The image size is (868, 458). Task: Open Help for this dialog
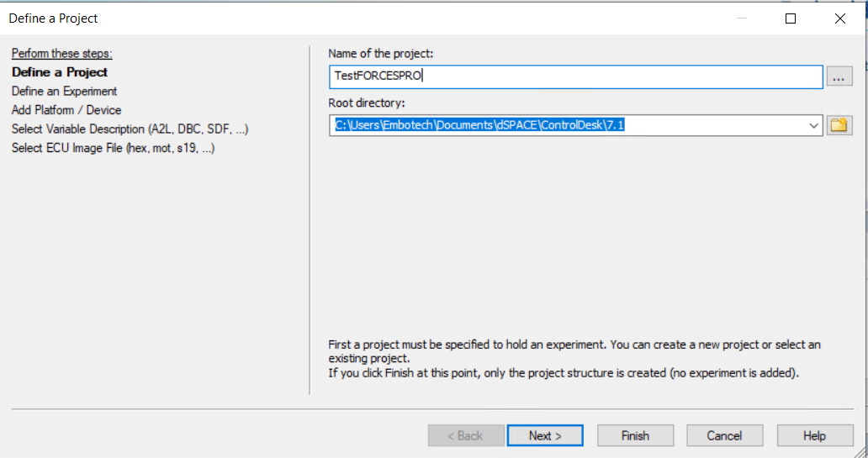814,435
